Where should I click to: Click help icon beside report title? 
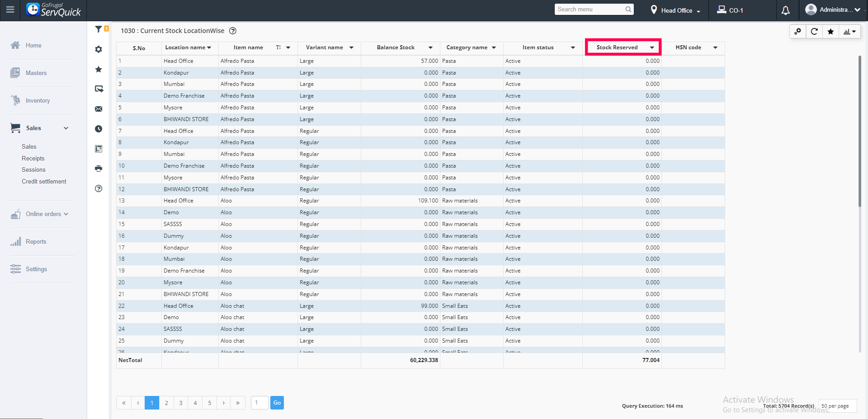point(233,31)
